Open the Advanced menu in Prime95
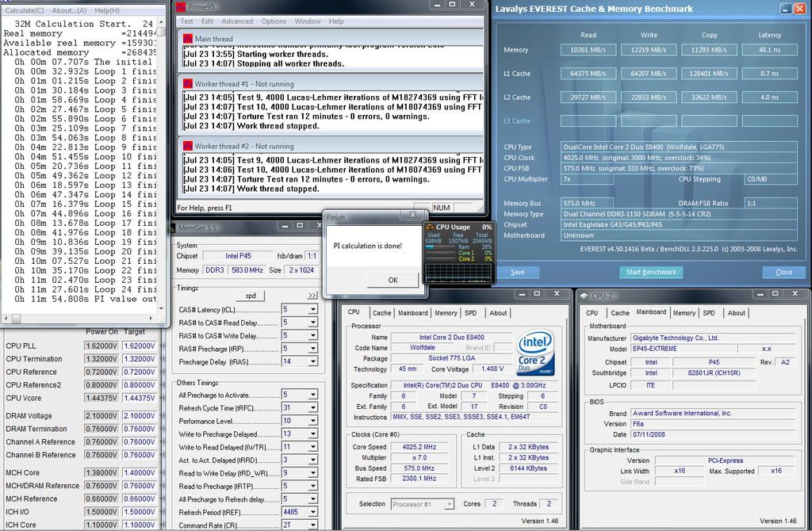Screen dimensions: 812x531 pos(237,21)
